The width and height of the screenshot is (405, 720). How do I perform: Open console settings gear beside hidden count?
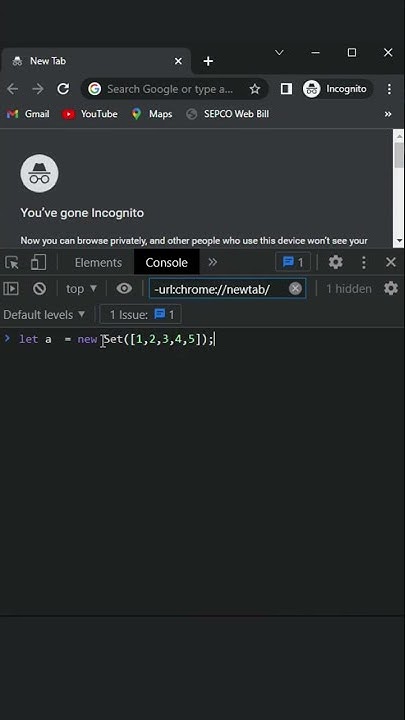391,288
